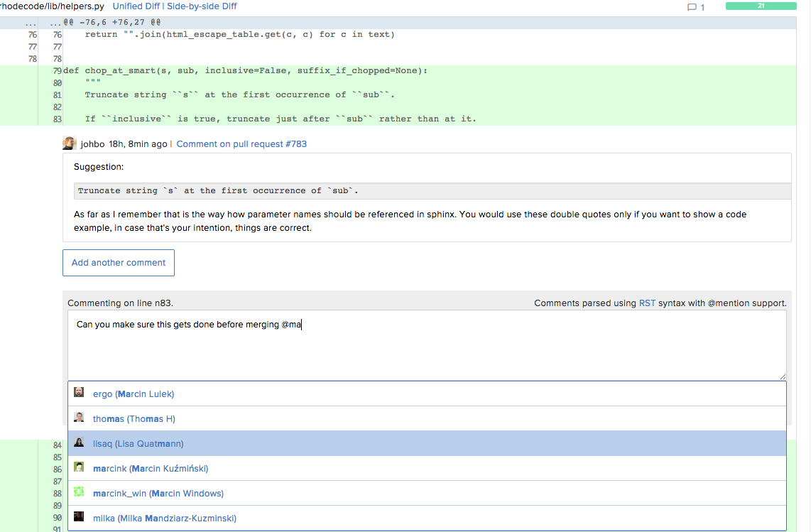Click ergo's avatar in the mention list
The height and width of the screenshot is (532, 811).
click(x=79, y=393)
